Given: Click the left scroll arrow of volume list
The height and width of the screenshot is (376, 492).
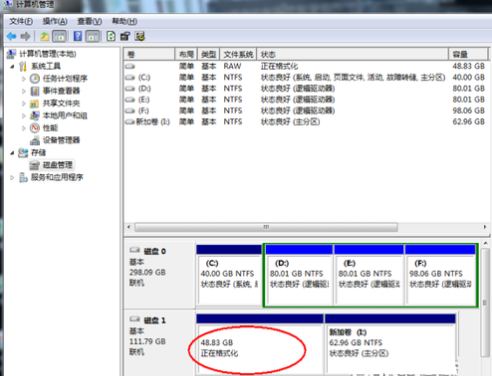Looking at the screenshot, I should tap(129, 227).
